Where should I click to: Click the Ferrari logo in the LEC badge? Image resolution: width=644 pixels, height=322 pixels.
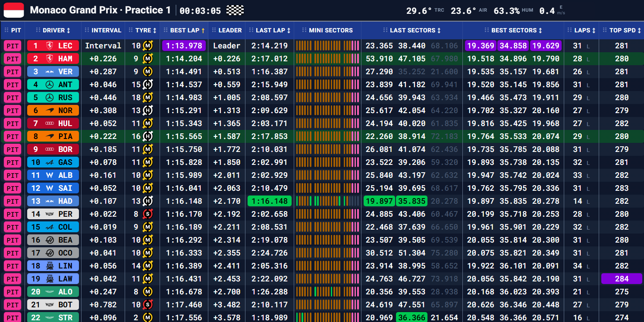click(x=49, y=46)
